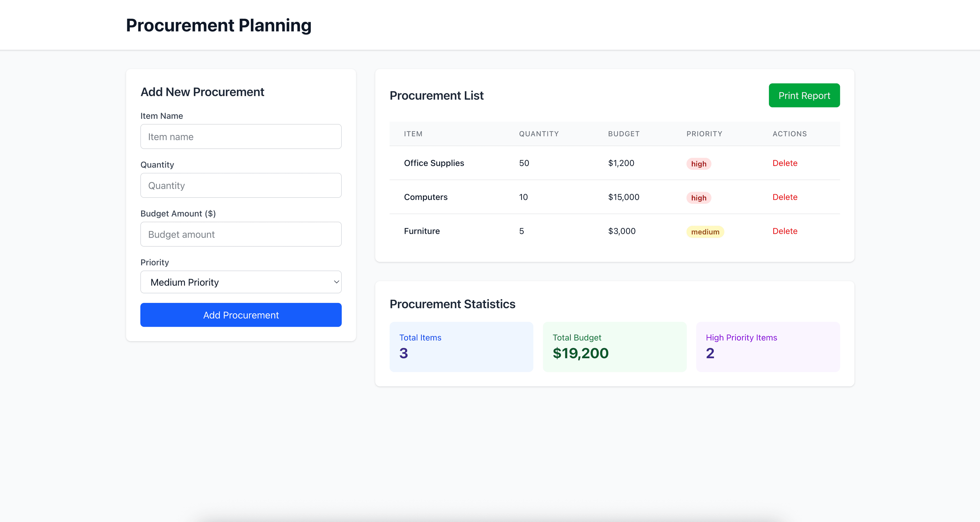Click the PRIORITY column header
980x522 pixels.
pos(704,134)
